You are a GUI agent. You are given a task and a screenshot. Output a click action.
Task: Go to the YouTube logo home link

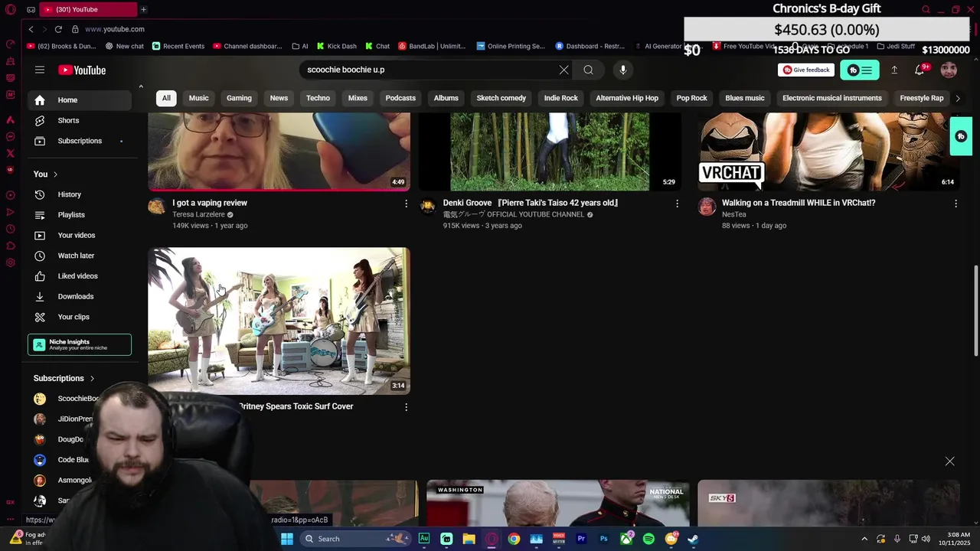pyautogui.click(x=82, y=70)
